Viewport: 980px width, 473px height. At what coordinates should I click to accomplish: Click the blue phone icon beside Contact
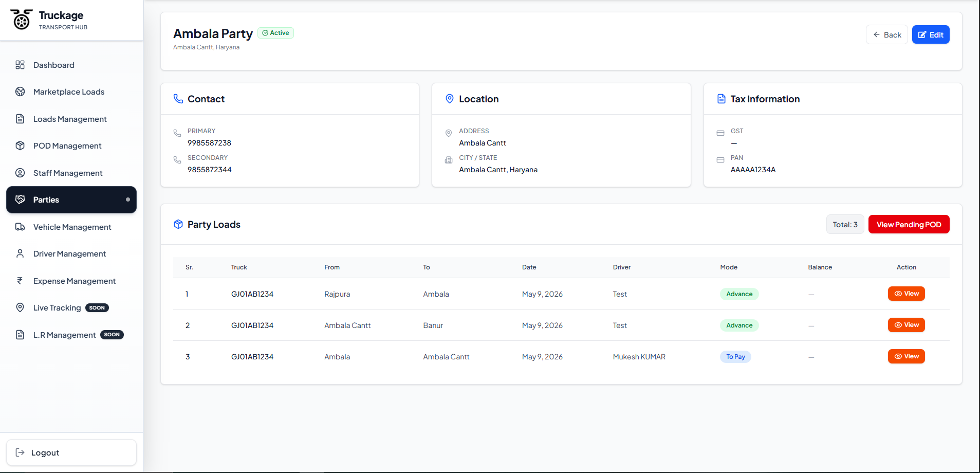point(178,99)
